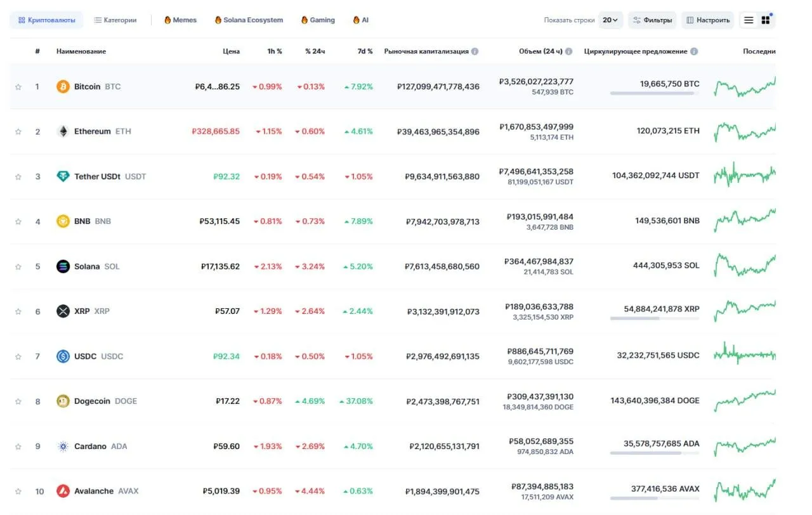Open Bitcoin 7-day sparkline chart

[745, 87]
